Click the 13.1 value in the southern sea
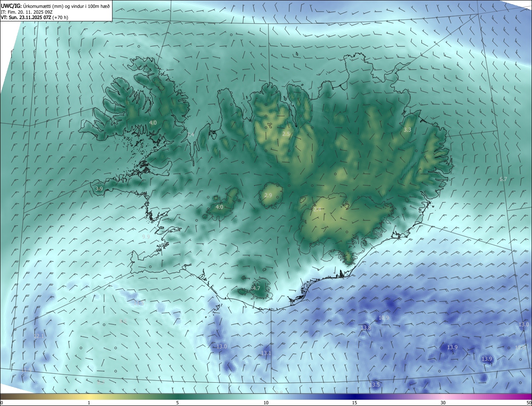The image size is (532, 406). tap(266, 354)
